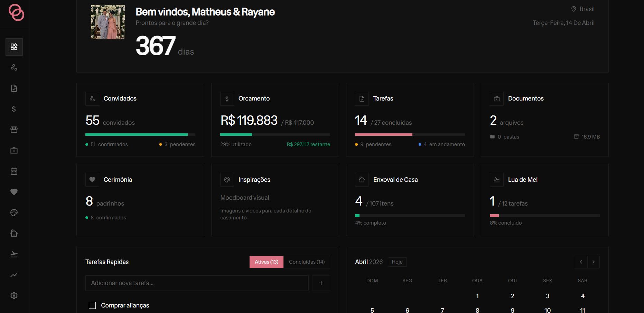Open the tasks checklist sidebar icon

tap(14, 88)
